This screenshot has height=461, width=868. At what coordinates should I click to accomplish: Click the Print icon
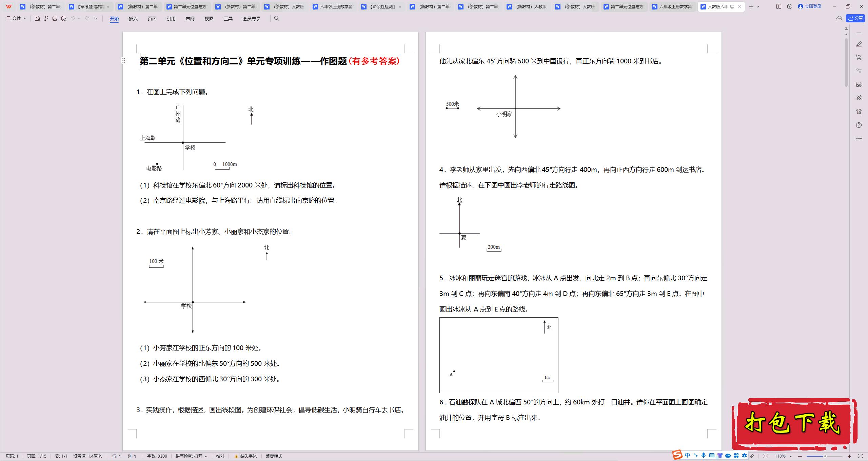[x=55, y=19]
